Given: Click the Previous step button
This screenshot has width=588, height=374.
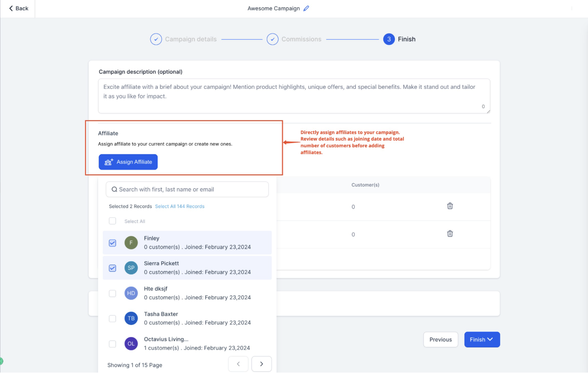Looking at the screenshot, I should (x=441, y=339).
